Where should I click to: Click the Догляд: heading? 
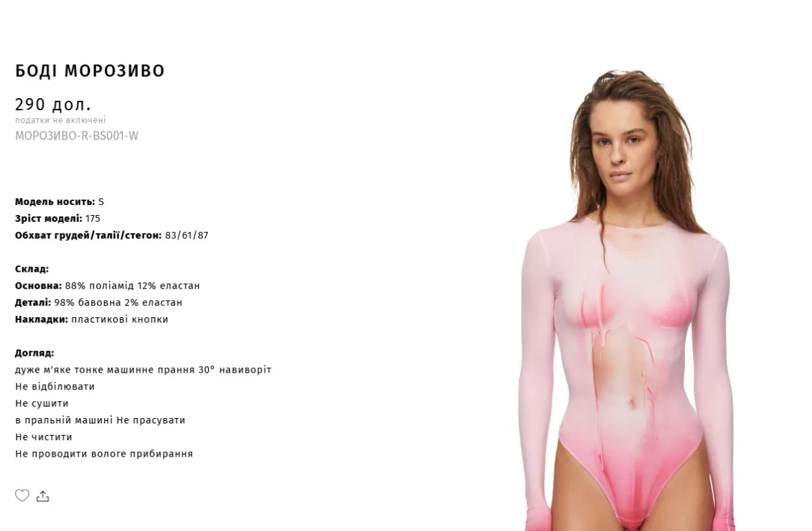click(35, 353)
